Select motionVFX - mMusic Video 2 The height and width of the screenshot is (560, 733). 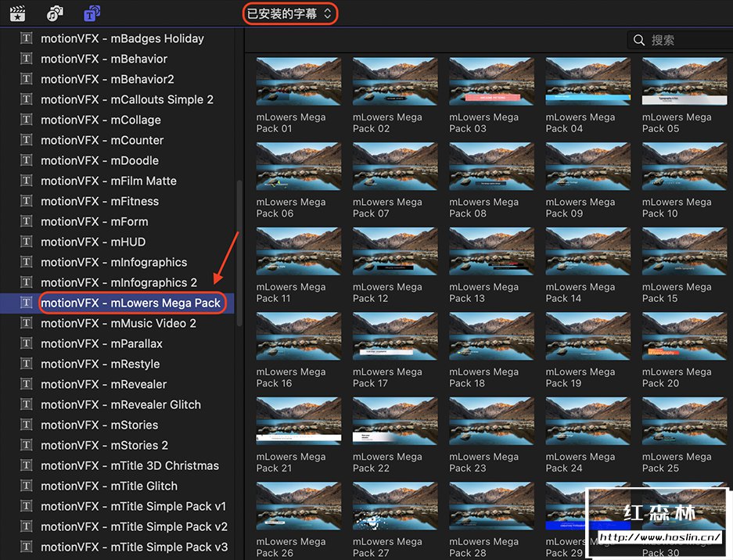point(117,323)
